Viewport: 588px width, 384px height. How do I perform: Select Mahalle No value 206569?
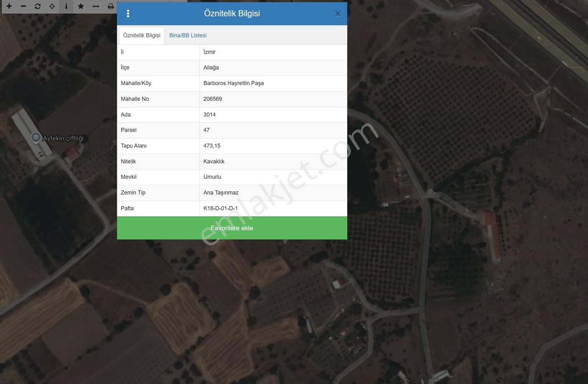pos(212,99)
